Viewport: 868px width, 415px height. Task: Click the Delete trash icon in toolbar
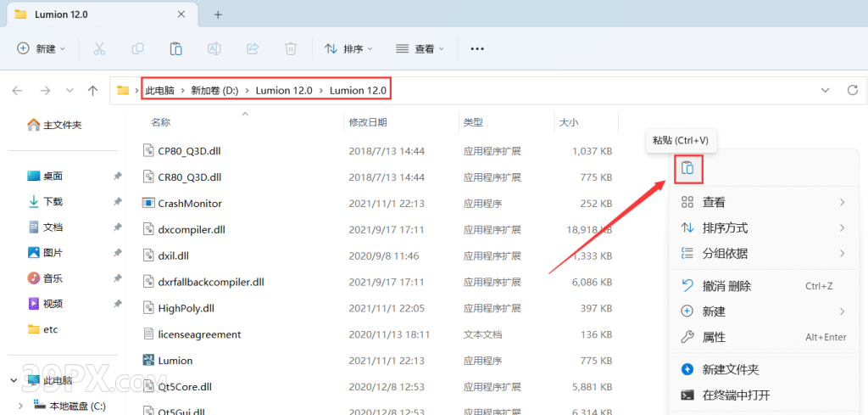point(291,48)
